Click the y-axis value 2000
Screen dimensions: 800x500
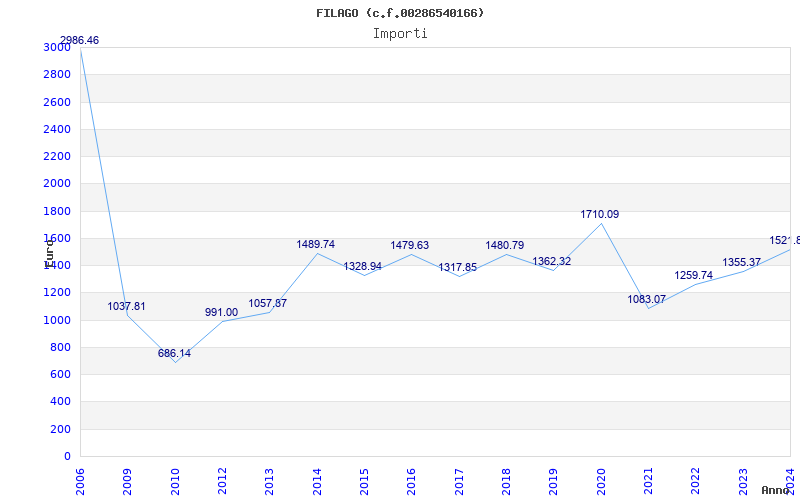tap(57, 184)
